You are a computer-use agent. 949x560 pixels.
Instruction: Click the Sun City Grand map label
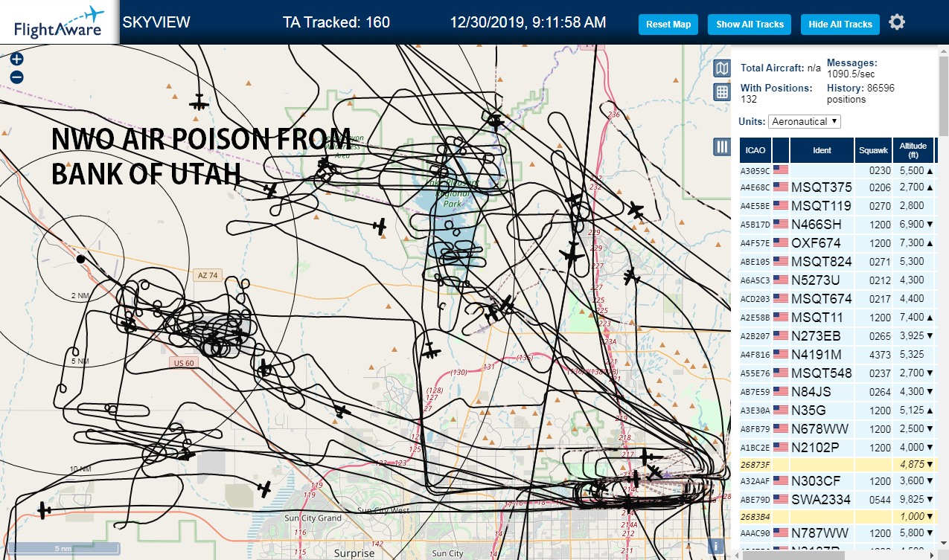pos(313,518)
